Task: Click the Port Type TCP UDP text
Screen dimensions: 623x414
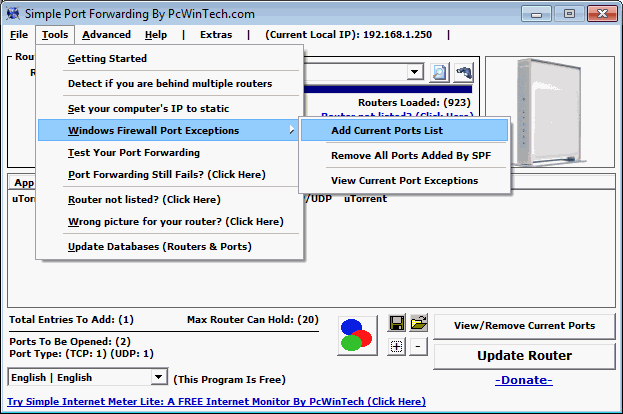Action: point(81,354)
